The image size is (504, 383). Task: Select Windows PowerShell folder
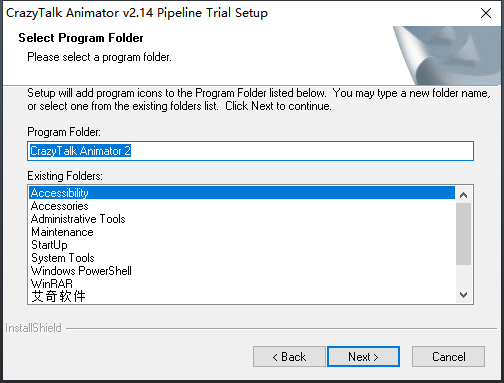[242, 271]
